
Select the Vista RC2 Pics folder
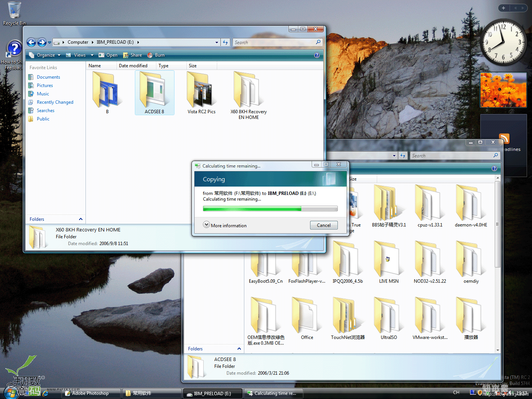point(201,93)
